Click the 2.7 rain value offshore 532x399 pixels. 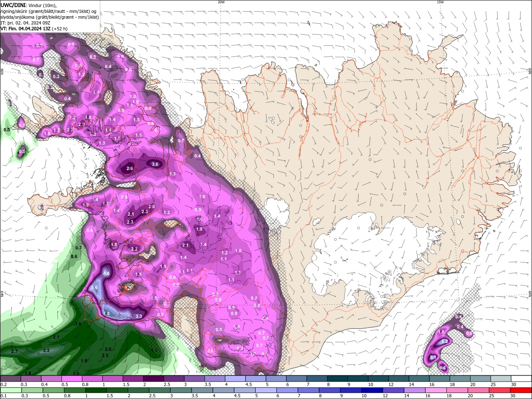coord(15,351)
